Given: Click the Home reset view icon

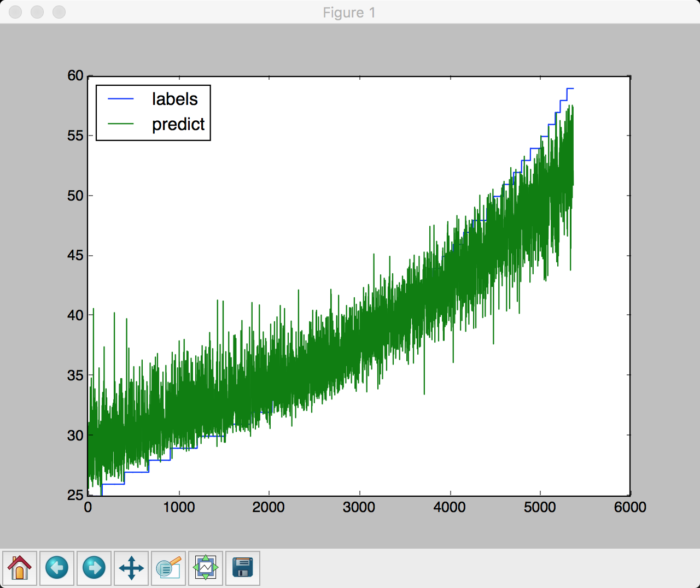Looking at the screenshot, I should tap(20, 568).
